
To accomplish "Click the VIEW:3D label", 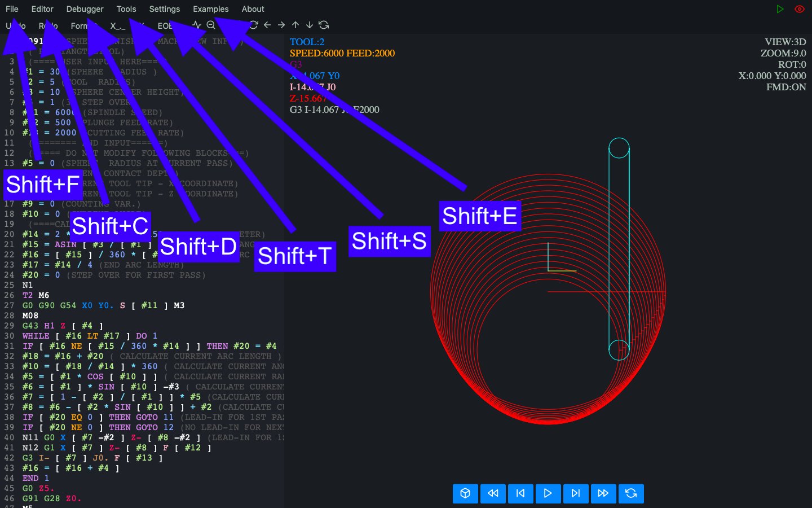I will (785, 42).
